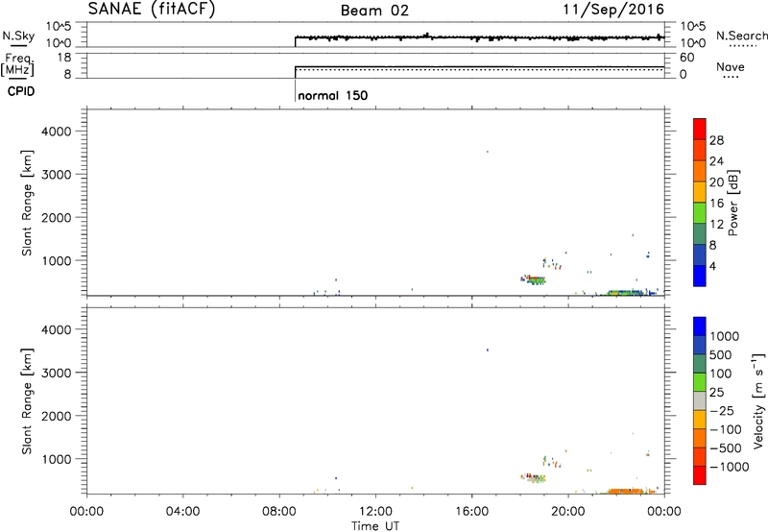Click the 60 tick label of Nave axis
Viewport: 768px width, 532px height.
[x=686, y=58]
